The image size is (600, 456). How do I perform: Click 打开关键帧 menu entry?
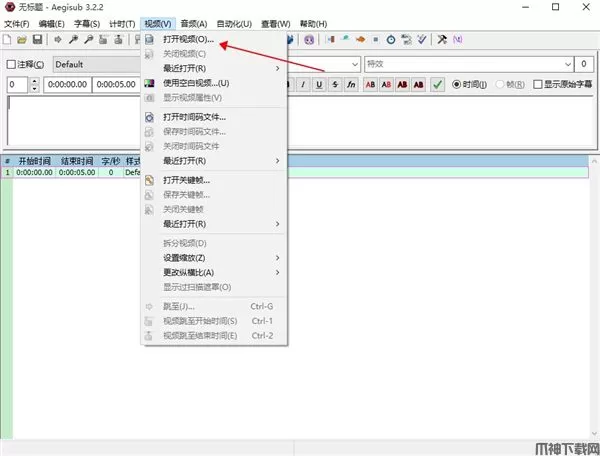click(187, 180)
